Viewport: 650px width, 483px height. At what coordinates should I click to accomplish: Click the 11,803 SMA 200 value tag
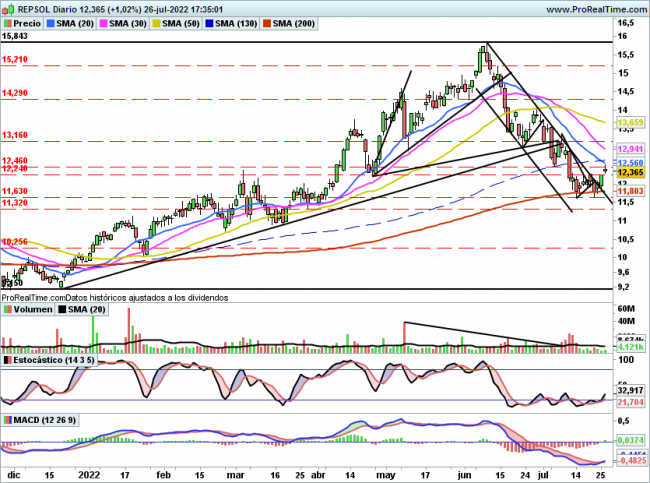click(630, 191)
